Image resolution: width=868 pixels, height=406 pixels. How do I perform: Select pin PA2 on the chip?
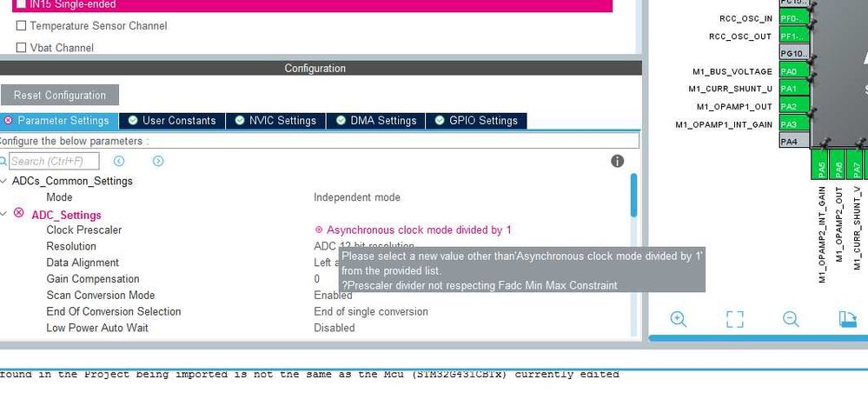click(794, 106)
